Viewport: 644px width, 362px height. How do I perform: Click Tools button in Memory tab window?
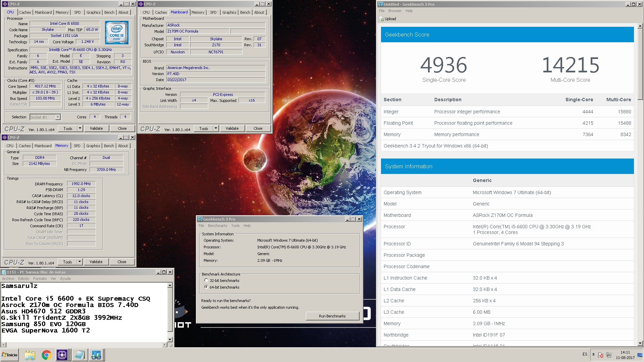tap(67, 262)
